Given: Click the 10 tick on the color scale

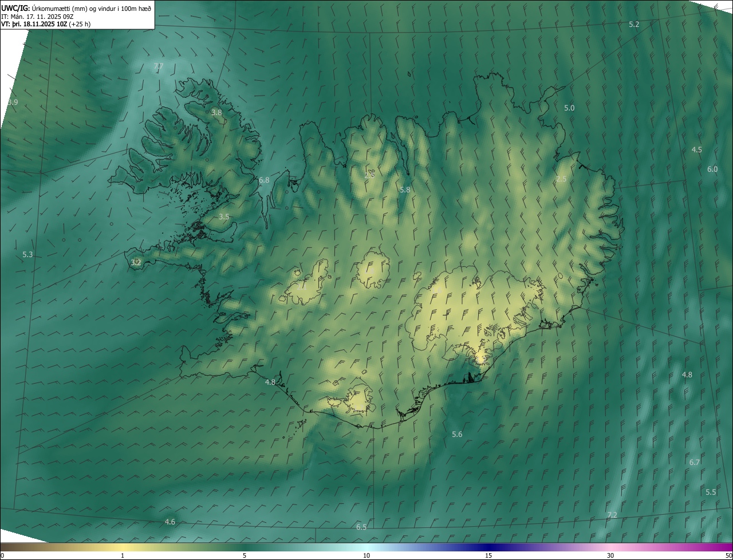Looking at the screenshot, I should (366, 555).
